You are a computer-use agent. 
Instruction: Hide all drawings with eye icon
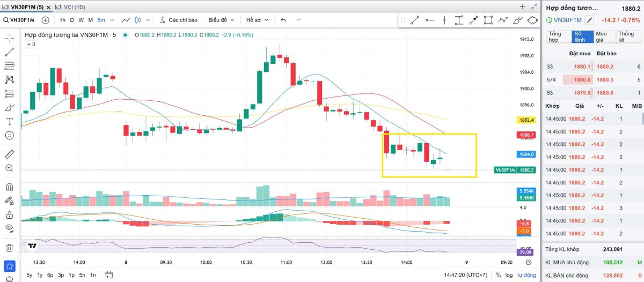pos(9,228)
